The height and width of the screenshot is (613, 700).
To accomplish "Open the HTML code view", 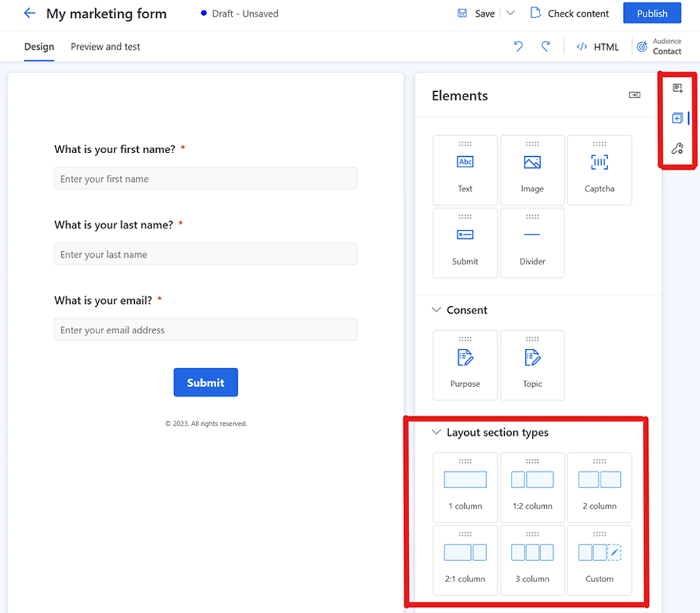I will (x=598, y=47).
